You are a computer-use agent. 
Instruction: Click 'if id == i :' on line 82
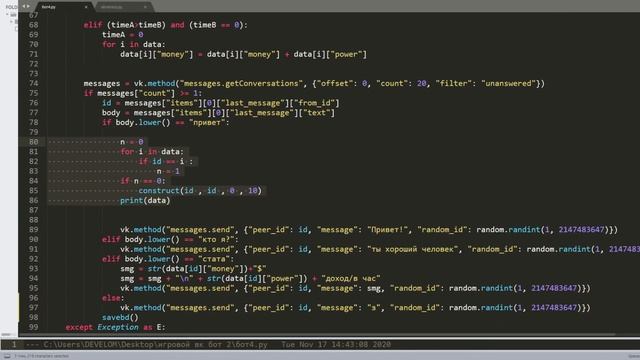pos(165,161)
